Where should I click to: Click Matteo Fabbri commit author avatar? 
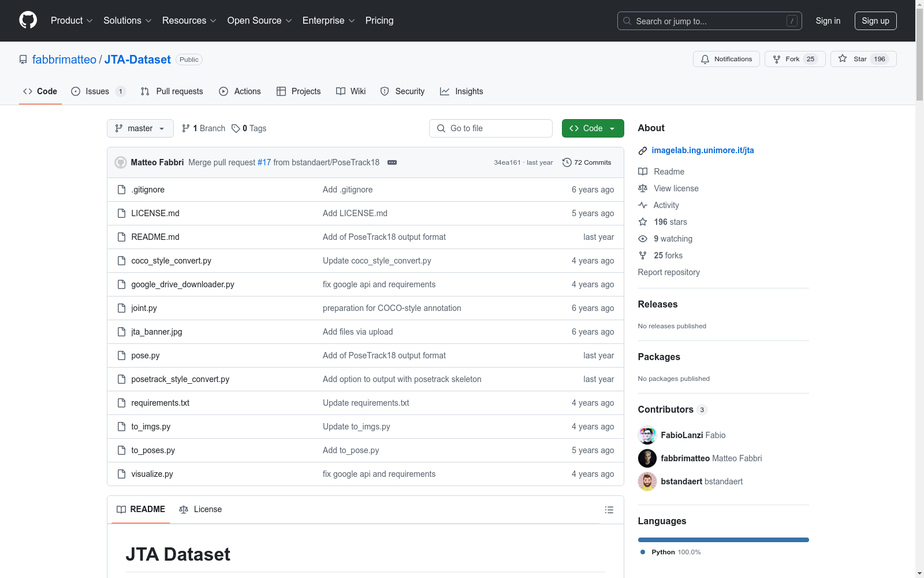pyautogui.click(x=121, y=162)
